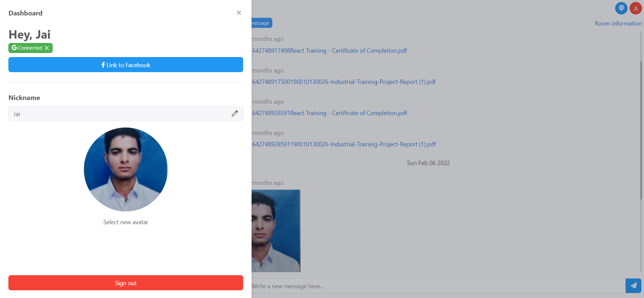
Task: Open the photo image sent in chat
Action: coord(276,231)
